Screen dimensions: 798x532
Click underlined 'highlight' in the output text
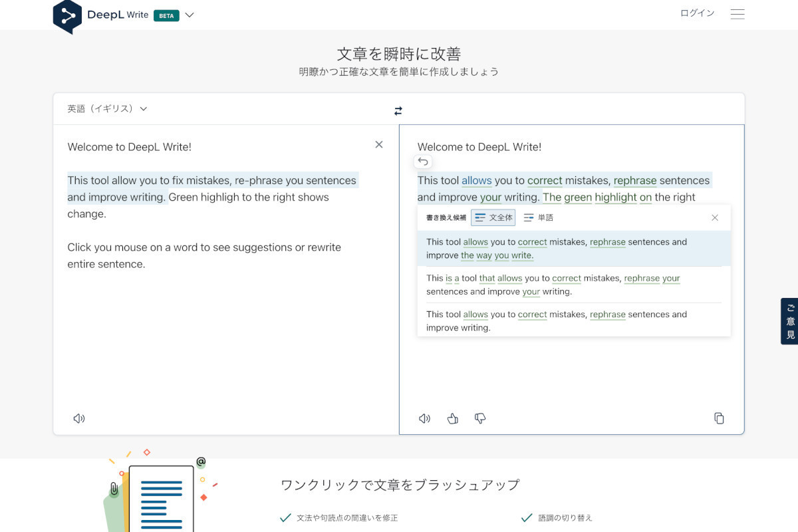coord(616,197)
